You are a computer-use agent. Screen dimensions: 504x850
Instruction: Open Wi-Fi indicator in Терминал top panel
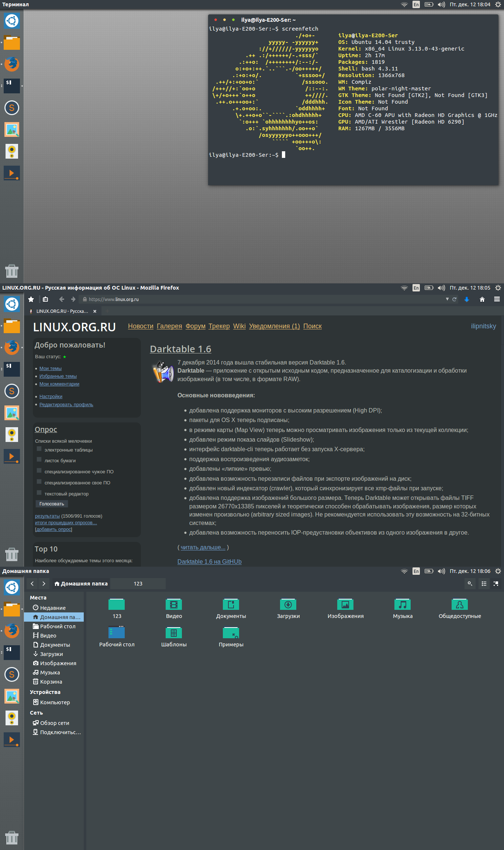tap(404, 4)
